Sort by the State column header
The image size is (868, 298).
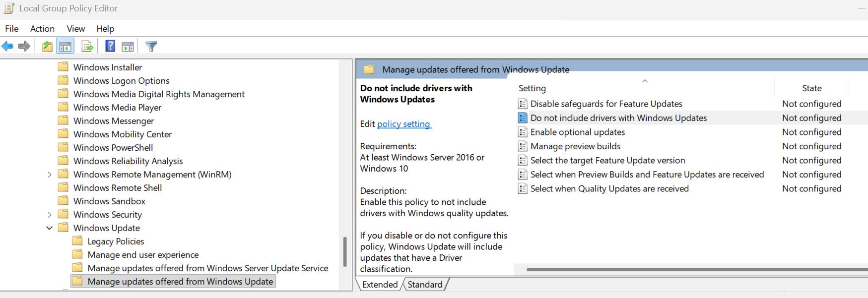click(x=812, y=88)
